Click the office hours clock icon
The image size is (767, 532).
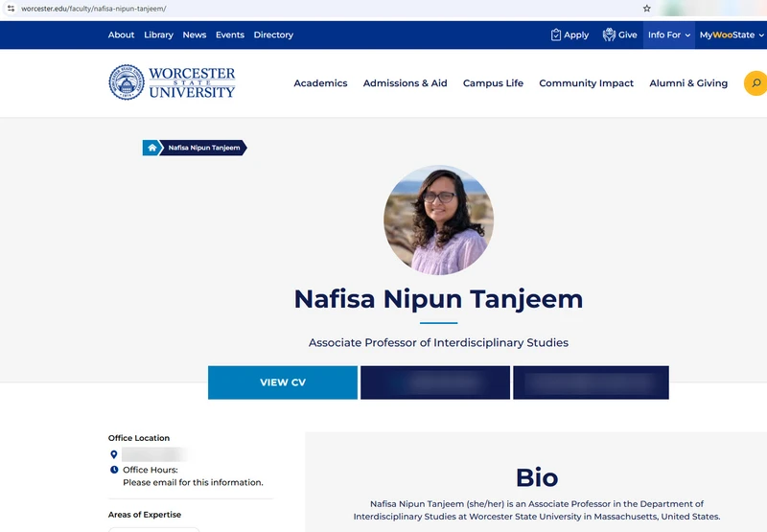coord(114,470)
